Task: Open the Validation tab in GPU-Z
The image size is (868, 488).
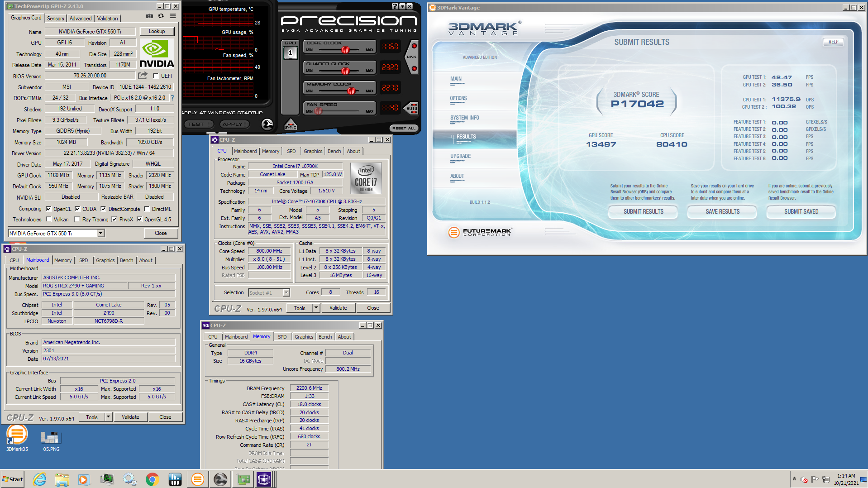Action: 107,18
